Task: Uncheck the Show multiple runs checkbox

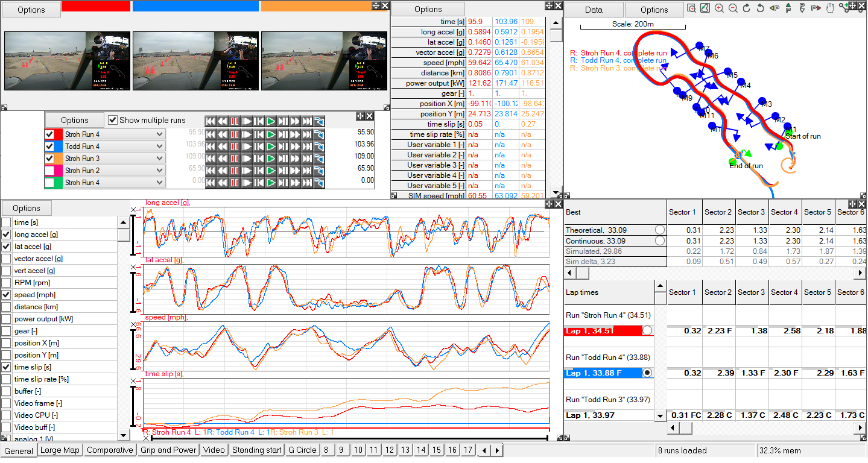Action: [112, 120]
